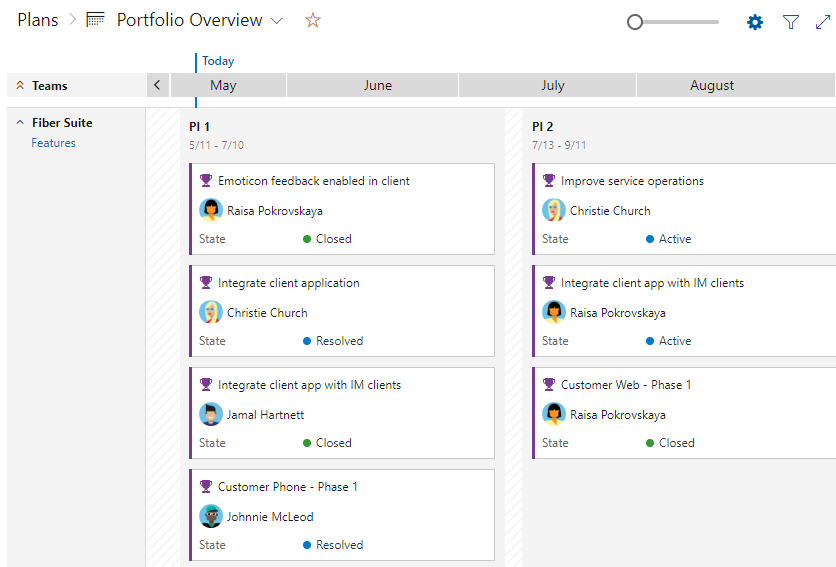This screenshot has height=567, width=836.
Task: Click the 5/11 - 7/10 date range
Action: [x=216, y=145]
